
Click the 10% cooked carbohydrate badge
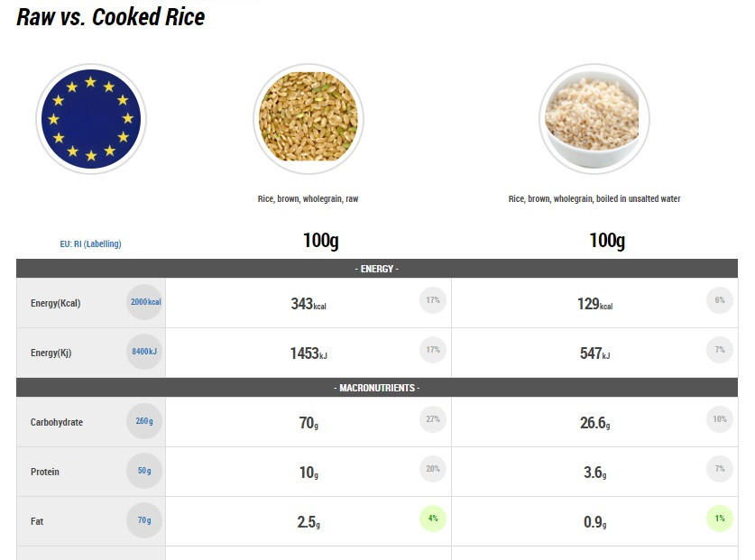[719, 419]
